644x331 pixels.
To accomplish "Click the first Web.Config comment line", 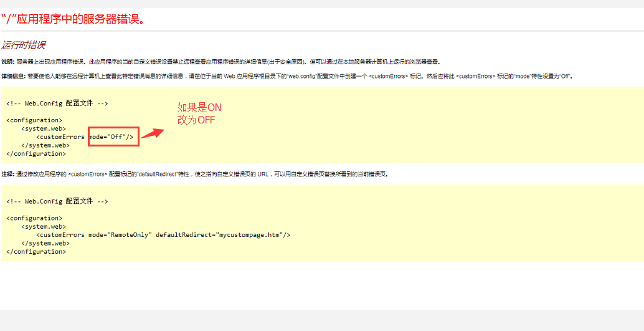I will [x=57, y=103].
